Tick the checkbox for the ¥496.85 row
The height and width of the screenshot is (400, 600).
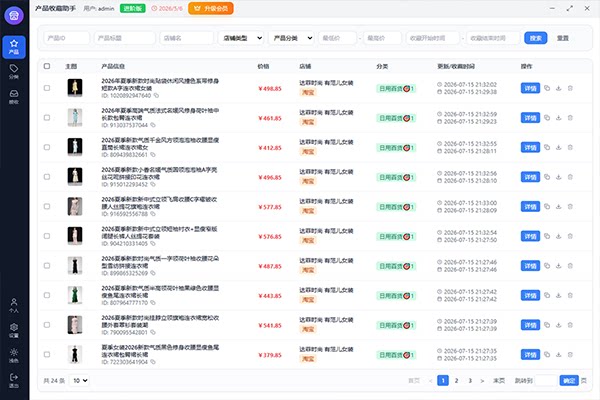point(47,177)
